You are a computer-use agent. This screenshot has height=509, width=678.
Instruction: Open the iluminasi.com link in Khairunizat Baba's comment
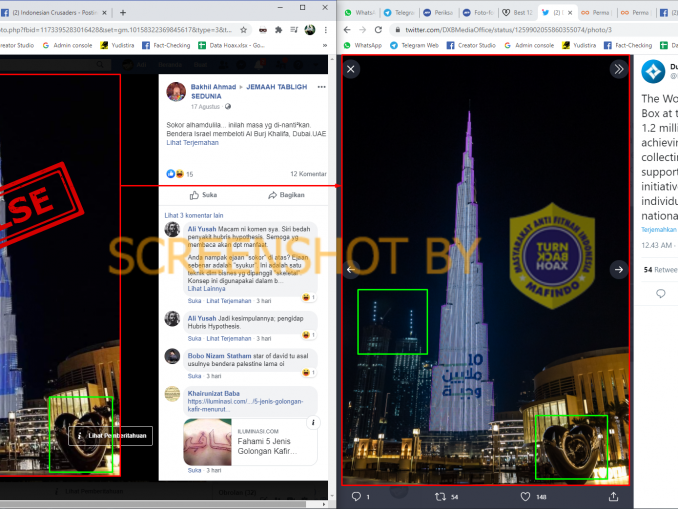(x=245, y=405)
